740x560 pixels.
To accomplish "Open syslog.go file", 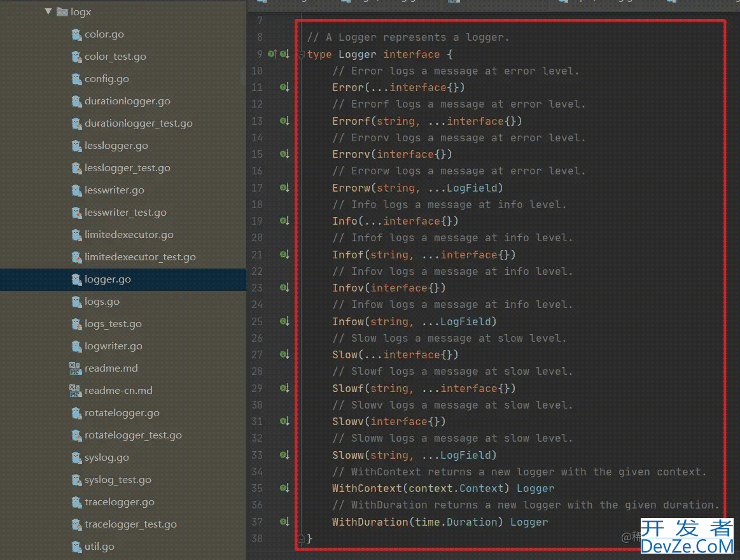I will (x=107, y=458).
